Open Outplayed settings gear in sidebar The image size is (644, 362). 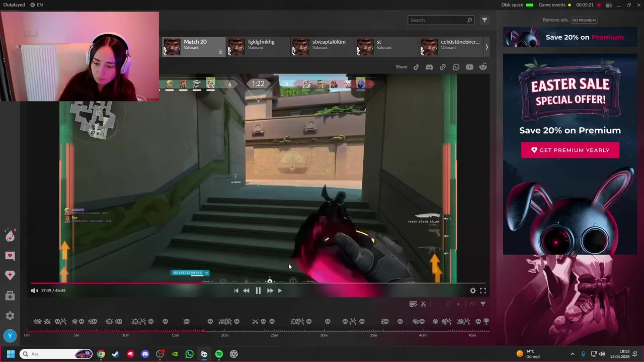pos(10,316)
